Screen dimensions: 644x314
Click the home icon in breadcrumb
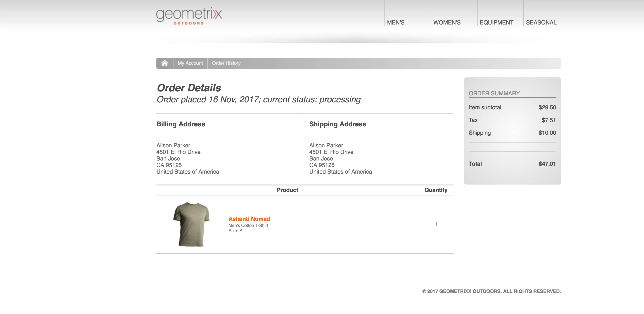click(164, 63)
